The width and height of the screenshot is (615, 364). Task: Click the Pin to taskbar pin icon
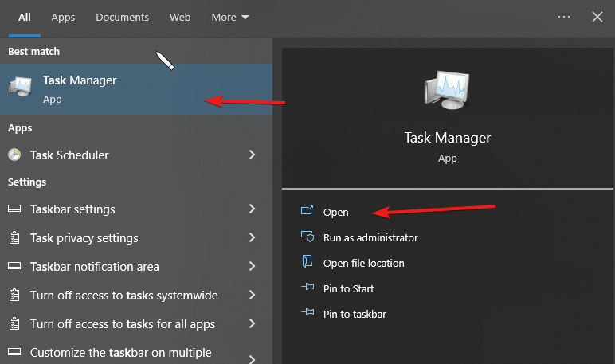[307, 314]
